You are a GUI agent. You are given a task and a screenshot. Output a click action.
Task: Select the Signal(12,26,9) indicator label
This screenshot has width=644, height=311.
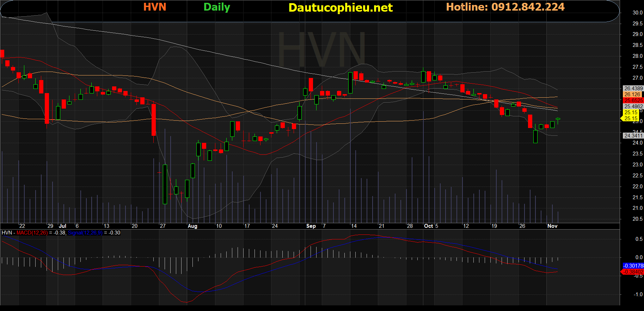[x=85, y=233]
